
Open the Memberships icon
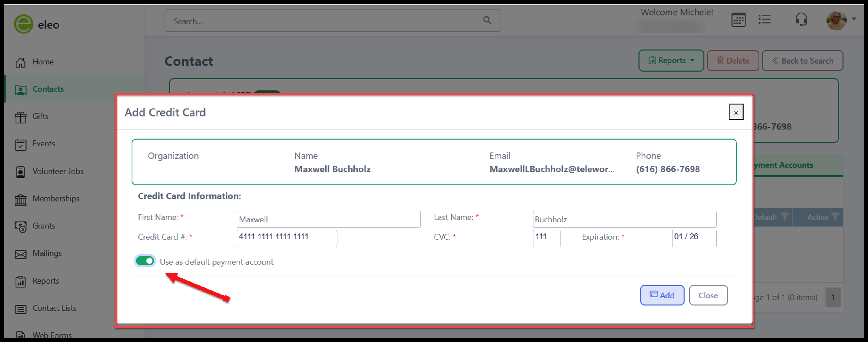[21, 199]
